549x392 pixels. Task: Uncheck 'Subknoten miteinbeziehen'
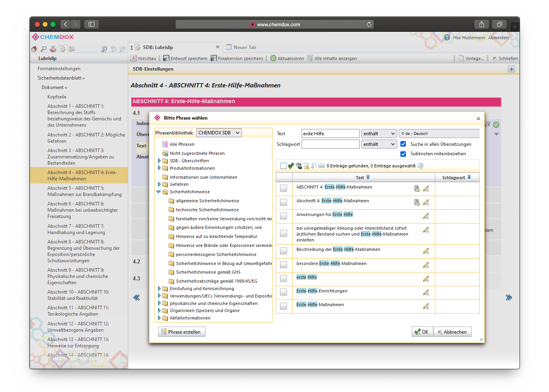[403, 154]
